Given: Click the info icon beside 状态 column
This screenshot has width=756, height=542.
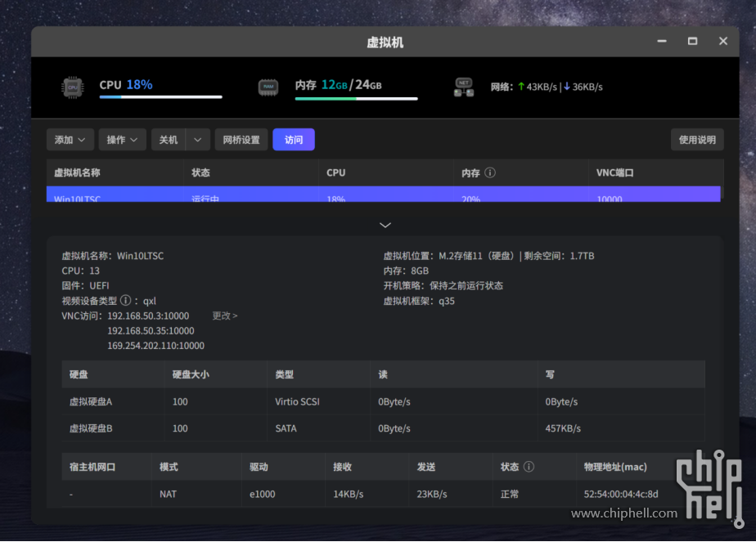Looking at the screenshot, I should pos(529,467).
